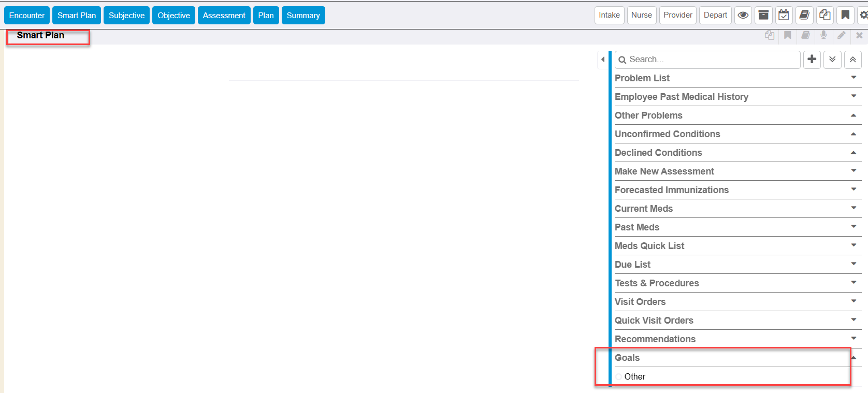Viewport: 868px width, 393px height.
Task: Select the Other radio button under Goals
Action: click(619, 377)
